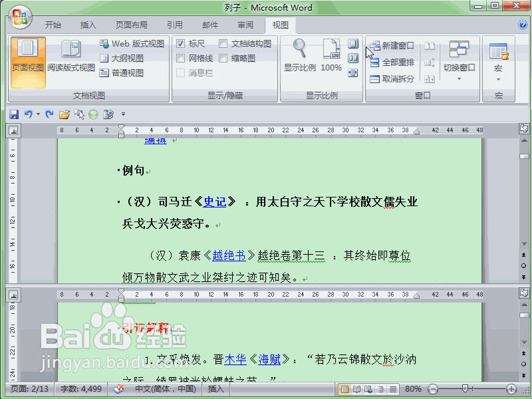Undo last action from Quick Access toolbar
532x399 pixels.
click(28, 114)
